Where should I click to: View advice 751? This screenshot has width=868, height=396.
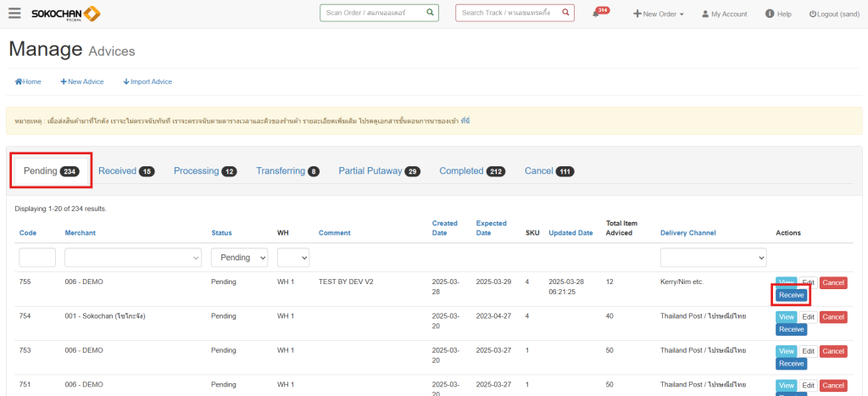786,386
